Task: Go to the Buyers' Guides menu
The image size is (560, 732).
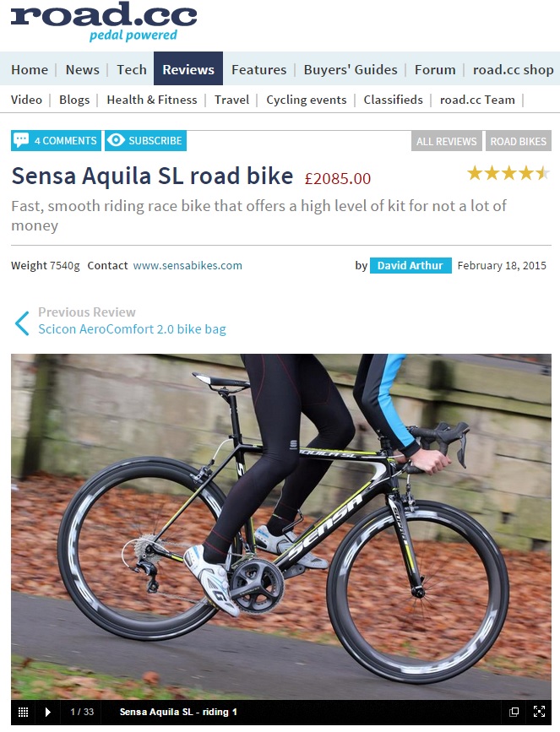Action: (351, 69)
